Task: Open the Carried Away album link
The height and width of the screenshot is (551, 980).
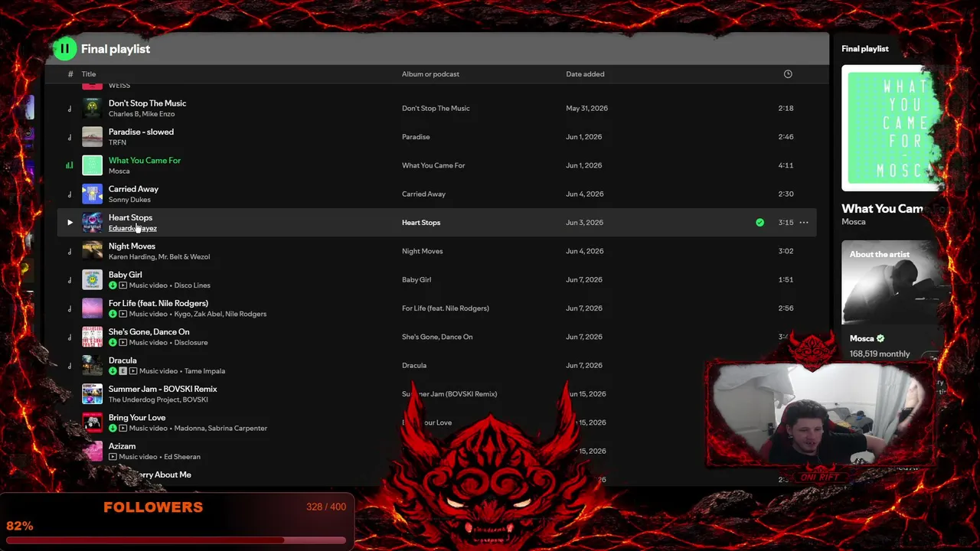Action: point(423,194)
